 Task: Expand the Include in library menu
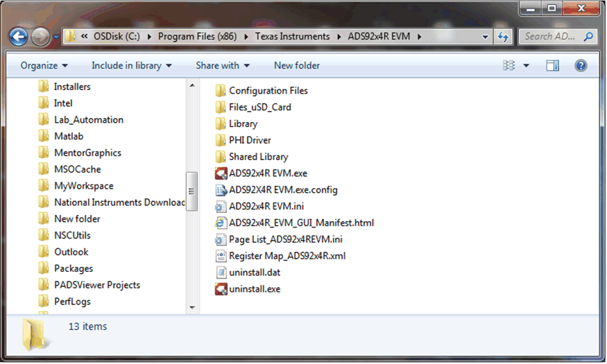tap(131, 66)
